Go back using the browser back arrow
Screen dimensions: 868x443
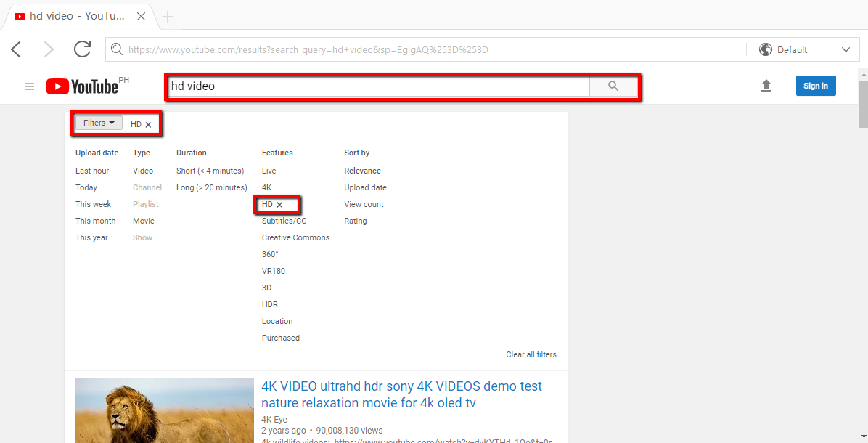click(x=15, y=49)
